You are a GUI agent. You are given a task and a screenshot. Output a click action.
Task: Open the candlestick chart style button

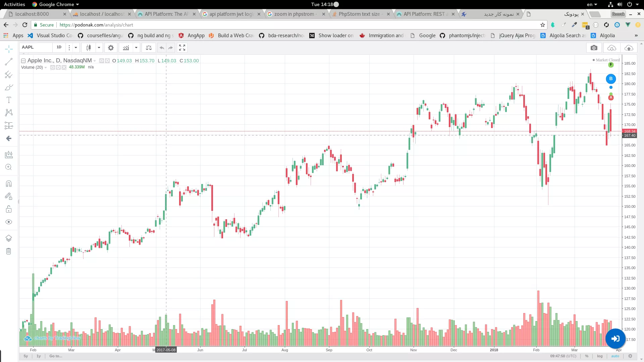(89, 48)
